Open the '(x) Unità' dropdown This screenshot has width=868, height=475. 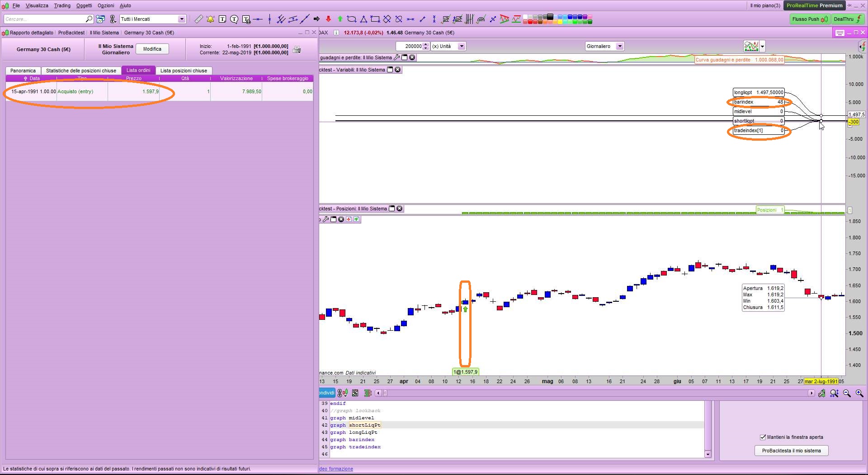(461, 46)
